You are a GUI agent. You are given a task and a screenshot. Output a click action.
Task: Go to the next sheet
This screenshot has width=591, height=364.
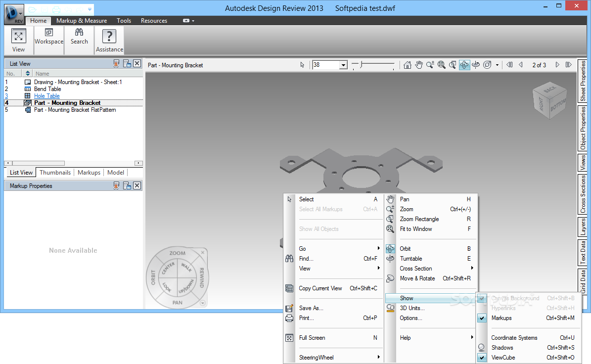(557, 65)
